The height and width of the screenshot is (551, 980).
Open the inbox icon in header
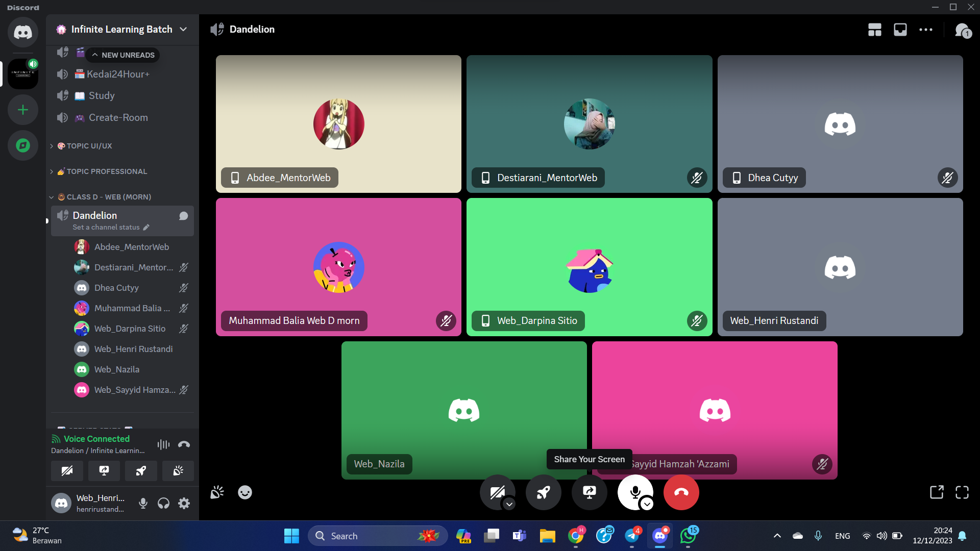coord(900,30)
